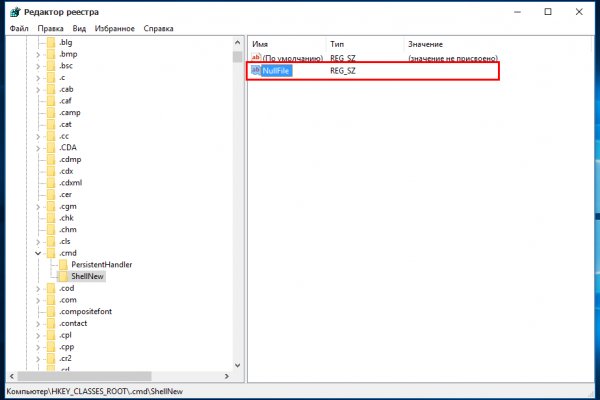600x400 pixels.
Task: Click the .compositefont folder icon
Action: pyautogui.click(x=50, y=312)
